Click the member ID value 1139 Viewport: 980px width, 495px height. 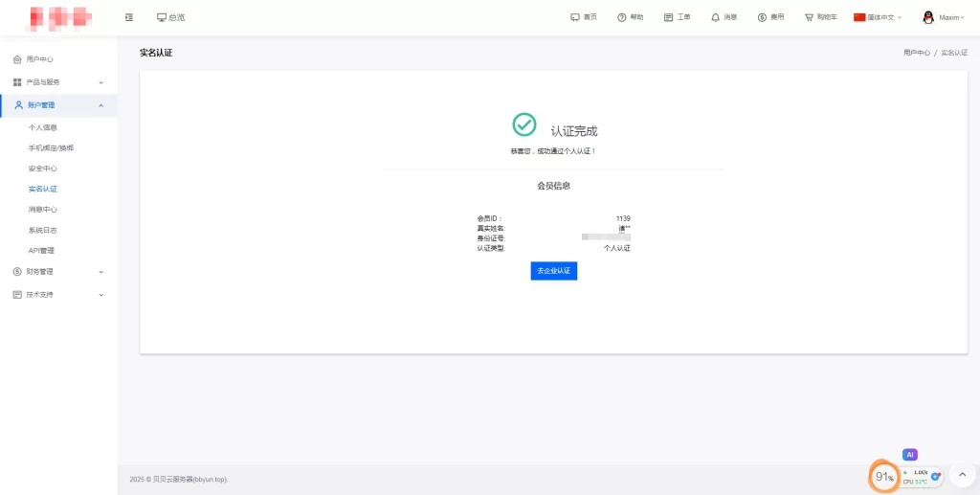(623, 218)
